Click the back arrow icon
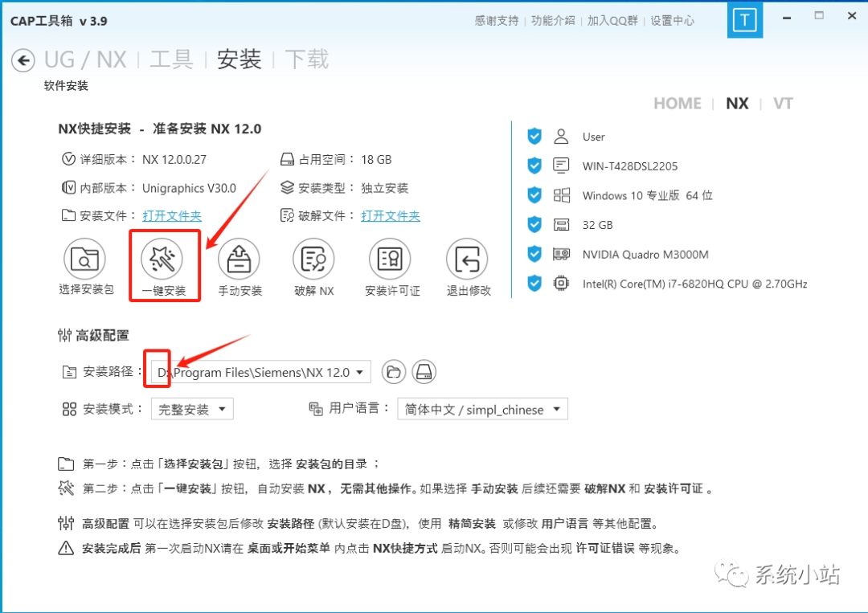The height and width of the screenshot is (613, 868). (x=23, y=60)
